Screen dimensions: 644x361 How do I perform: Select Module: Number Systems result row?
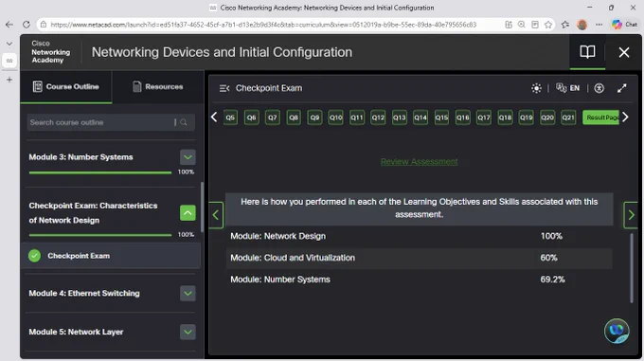coord(419,280)
